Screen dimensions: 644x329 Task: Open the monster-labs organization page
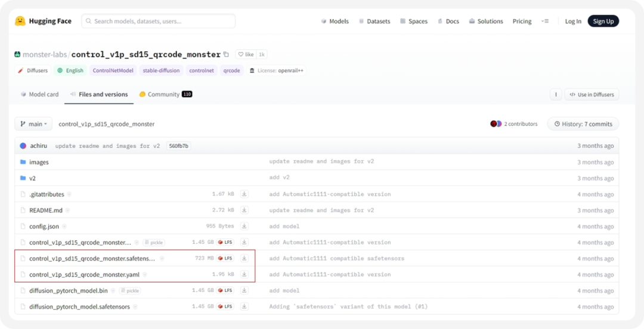[x=45, y=54]
